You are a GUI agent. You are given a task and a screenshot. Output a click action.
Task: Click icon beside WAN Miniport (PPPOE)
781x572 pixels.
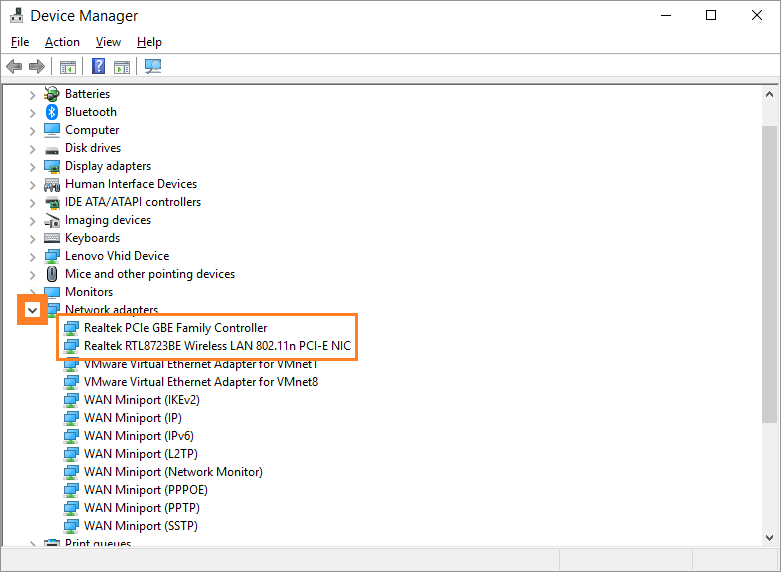click(x=71, y=490)
